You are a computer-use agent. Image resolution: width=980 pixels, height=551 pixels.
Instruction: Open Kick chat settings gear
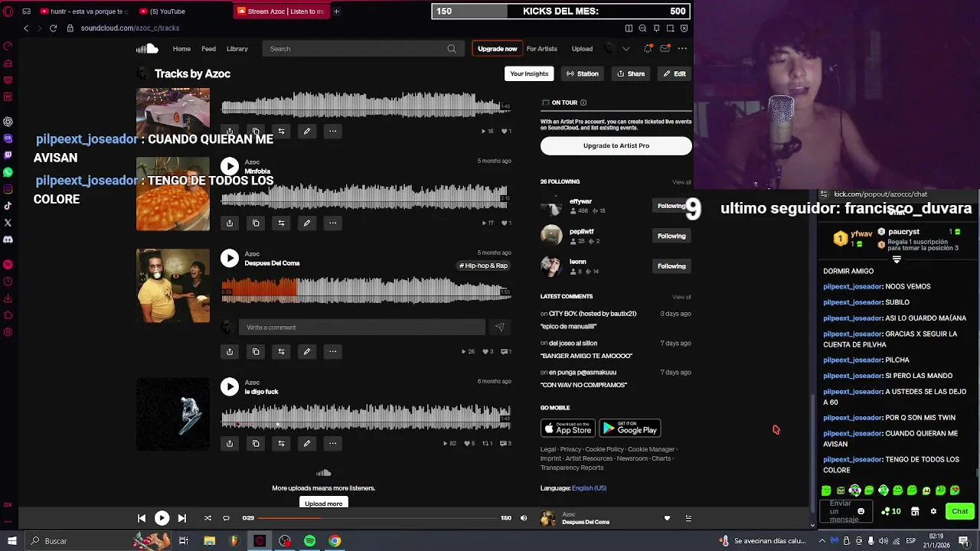point(933,511)
